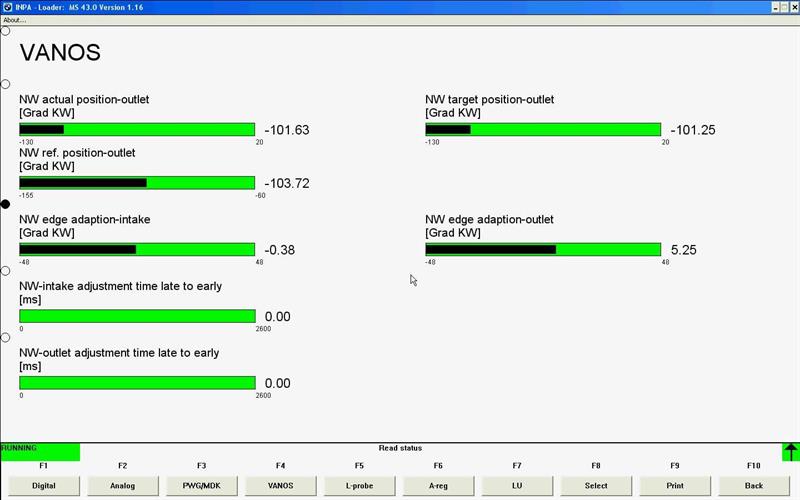Screen dimensions: 800x500
Task: Click the Print button
Action: tap(675, 485)
